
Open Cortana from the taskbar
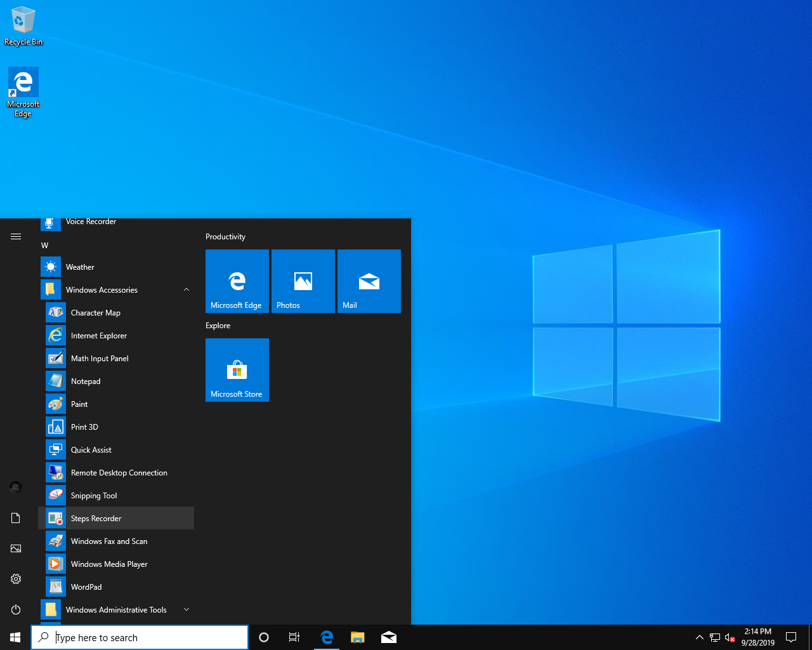[264, 637]
